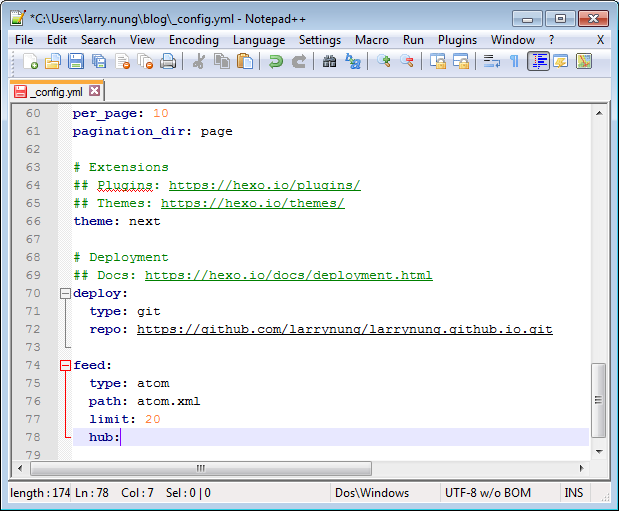Image resolution: width=619 pixels, height=511 pixels.
Task: Follow the hexo.io/plugins link
Action: click(264, 185)
